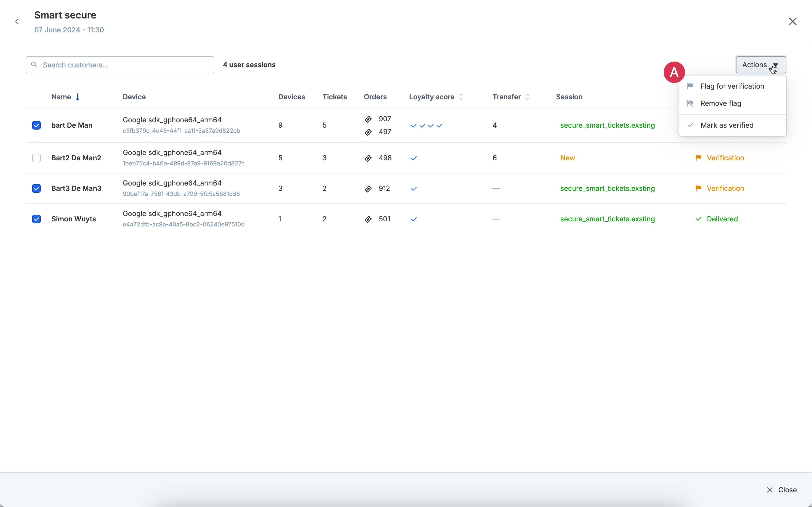The image size is (812, 507).
Task: Click the 4 user sessions count text
Action: [249, 65]
